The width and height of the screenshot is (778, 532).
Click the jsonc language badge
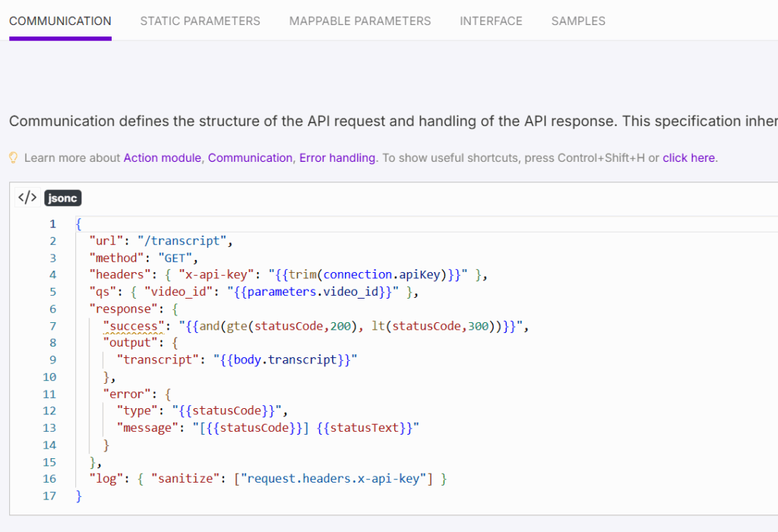(x=62, y=198)
